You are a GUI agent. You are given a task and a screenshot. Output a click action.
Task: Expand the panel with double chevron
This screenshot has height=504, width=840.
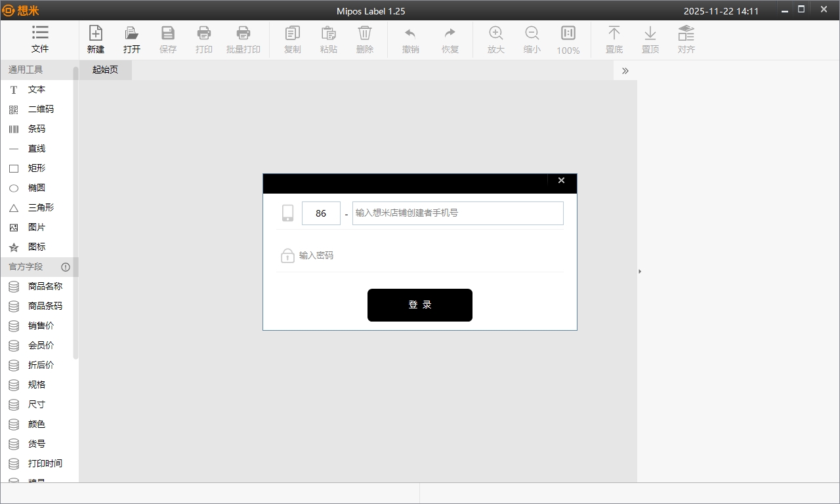[625, 71]
